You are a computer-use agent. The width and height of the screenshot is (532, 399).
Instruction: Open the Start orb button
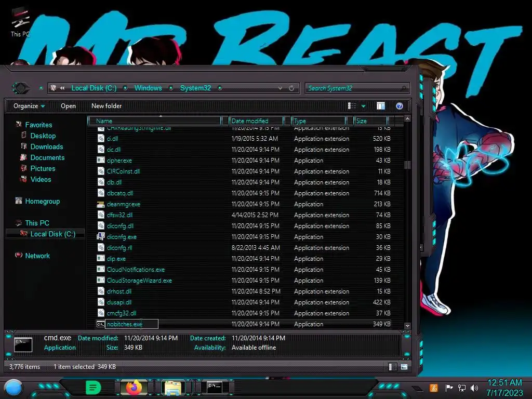pyautogui.click(x=13, y=388)
